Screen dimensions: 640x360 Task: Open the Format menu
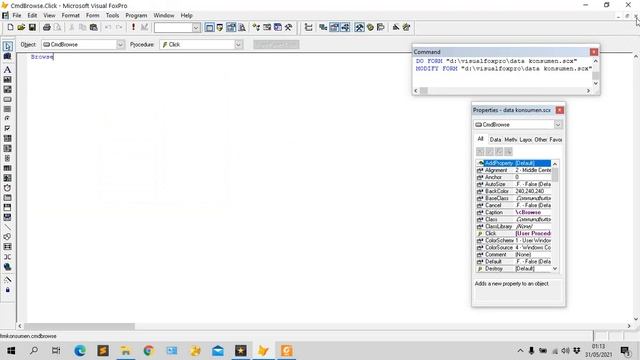[x=71, y=16]
